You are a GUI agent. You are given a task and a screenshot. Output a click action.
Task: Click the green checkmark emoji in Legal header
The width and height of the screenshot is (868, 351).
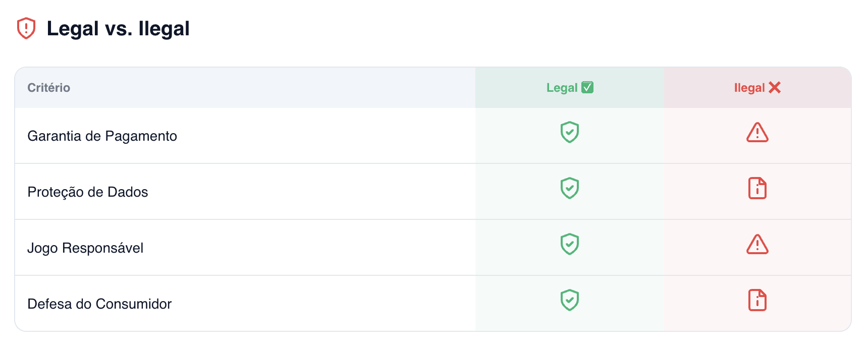point(587,87)
